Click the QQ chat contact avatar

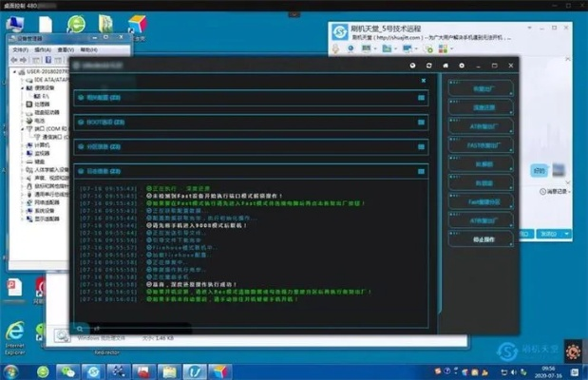[341, 32]
